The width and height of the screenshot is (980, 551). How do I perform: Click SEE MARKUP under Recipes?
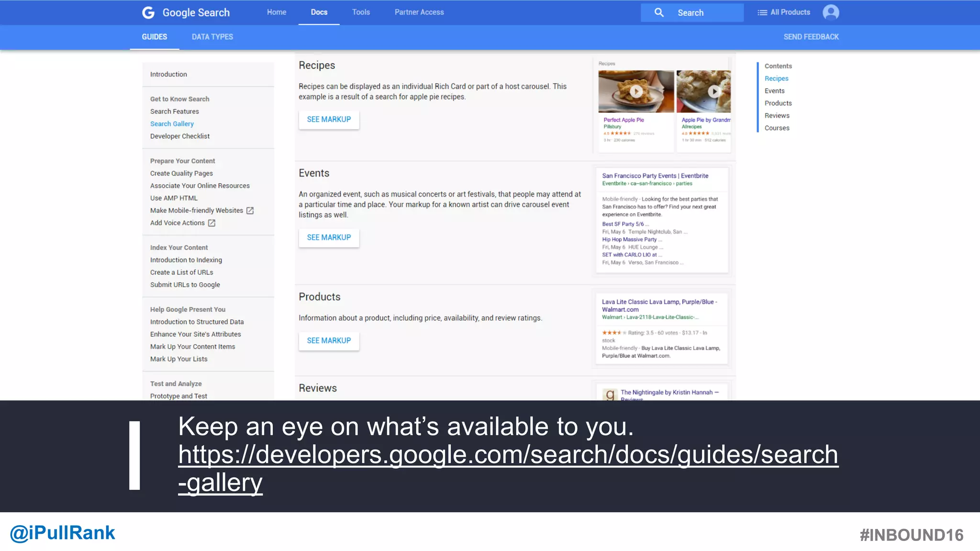329,120
